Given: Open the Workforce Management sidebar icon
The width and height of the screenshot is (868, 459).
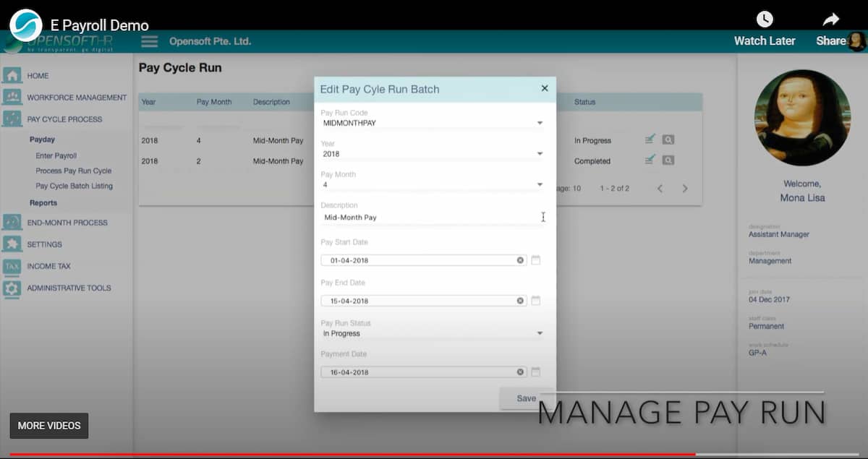Looking at the screenshot, I should [12, 97].
